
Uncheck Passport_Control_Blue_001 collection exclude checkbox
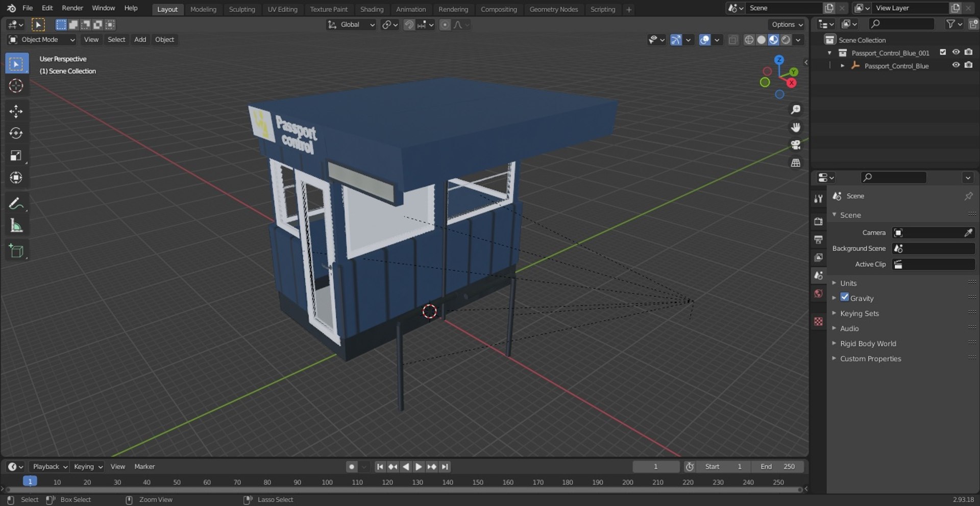(x=943, y=52)
